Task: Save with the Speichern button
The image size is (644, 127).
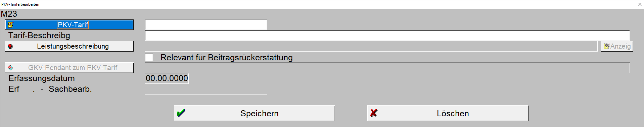Action: click(x=255, y=113)
